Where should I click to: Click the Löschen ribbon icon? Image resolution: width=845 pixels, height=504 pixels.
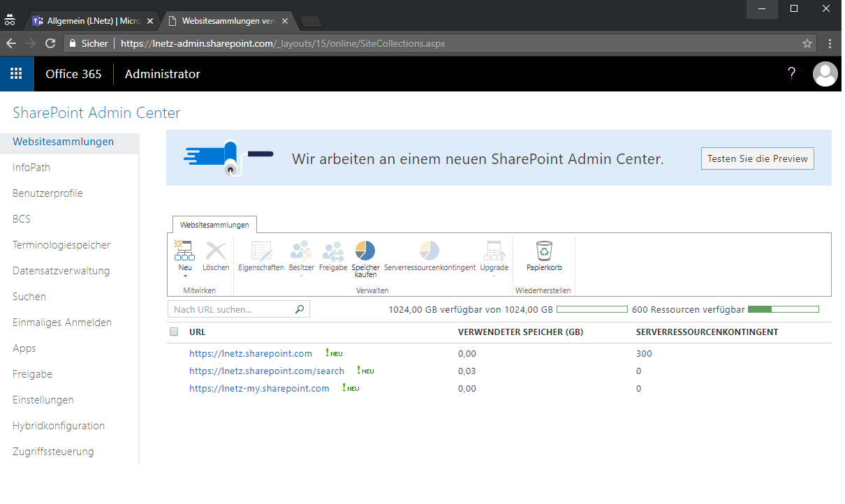[216, 250]
